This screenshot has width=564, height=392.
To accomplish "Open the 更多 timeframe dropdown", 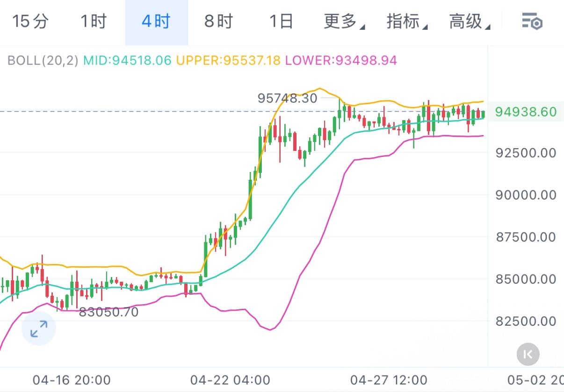I will (344, 21).
